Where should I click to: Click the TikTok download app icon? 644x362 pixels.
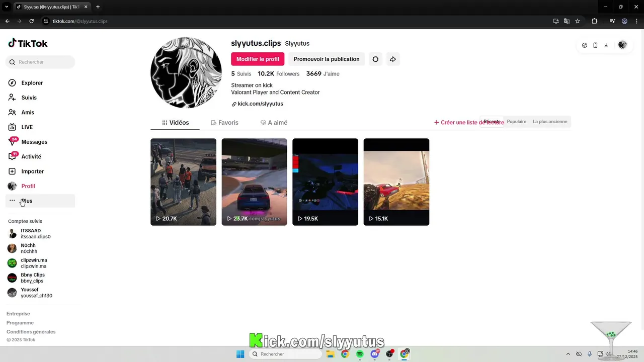606,45
